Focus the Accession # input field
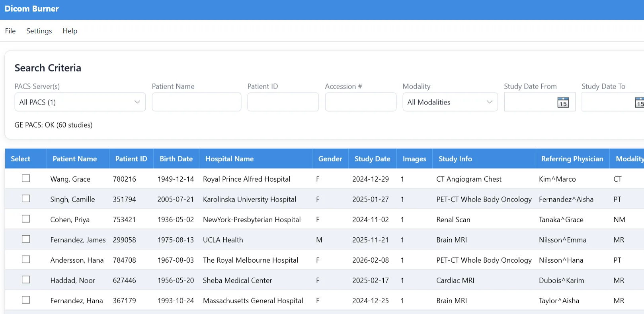Screen dimensions: 644x314 click(x=361, y=102)
